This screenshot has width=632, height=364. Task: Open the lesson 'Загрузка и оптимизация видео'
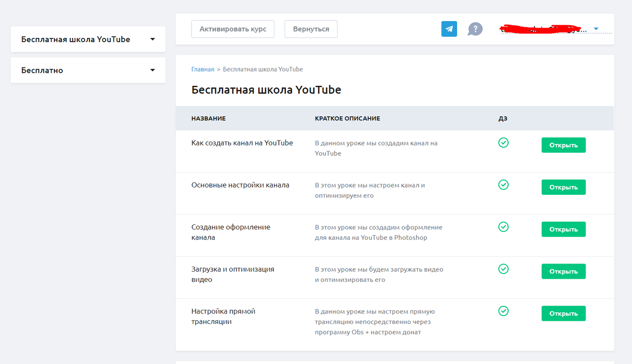563,271
